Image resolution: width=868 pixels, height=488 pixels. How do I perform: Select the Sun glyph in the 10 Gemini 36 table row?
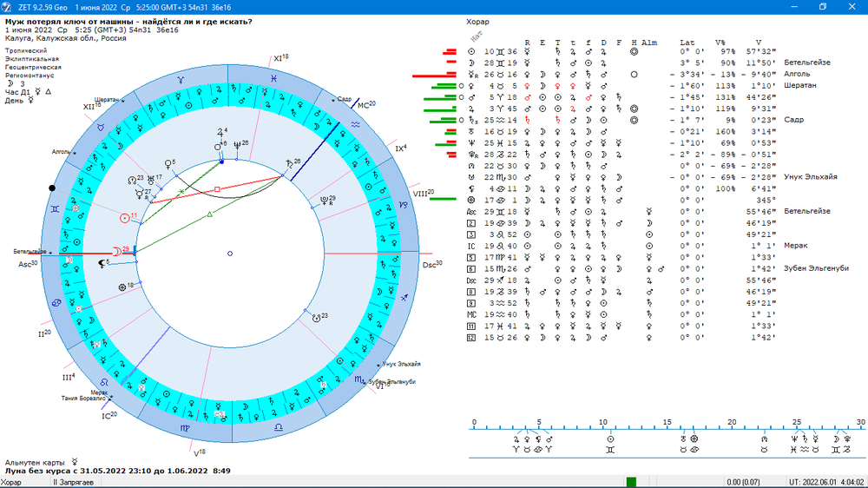pyautogui.click(x=471, y=51)
